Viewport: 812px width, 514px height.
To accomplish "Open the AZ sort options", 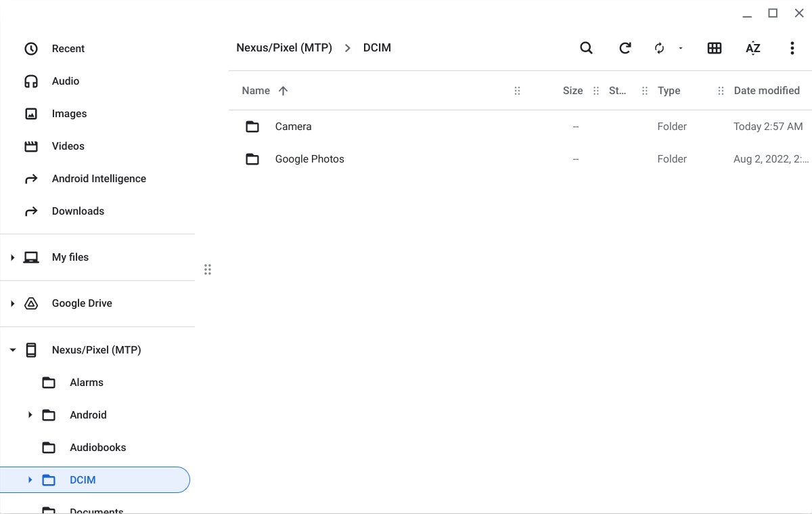I will (752, 48).
